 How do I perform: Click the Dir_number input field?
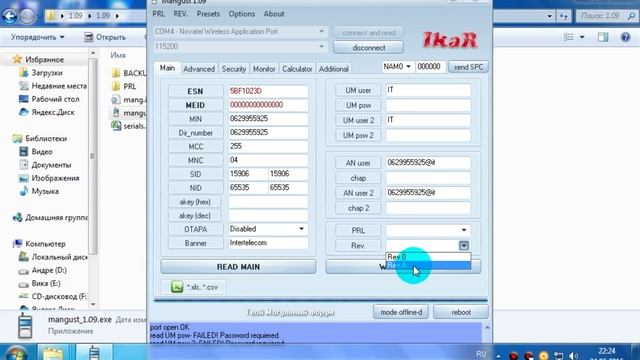268,133
